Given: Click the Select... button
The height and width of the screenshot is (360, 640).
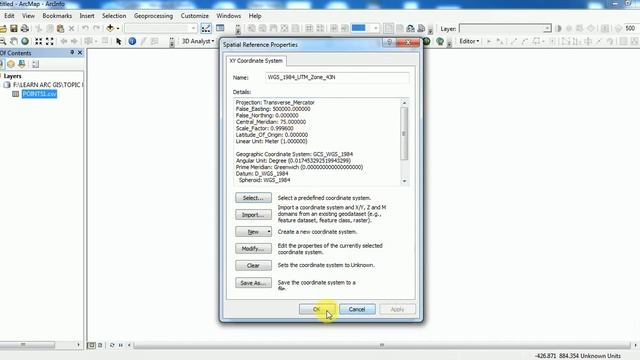Looking at the screenshot, I should [x=253, y=198].
